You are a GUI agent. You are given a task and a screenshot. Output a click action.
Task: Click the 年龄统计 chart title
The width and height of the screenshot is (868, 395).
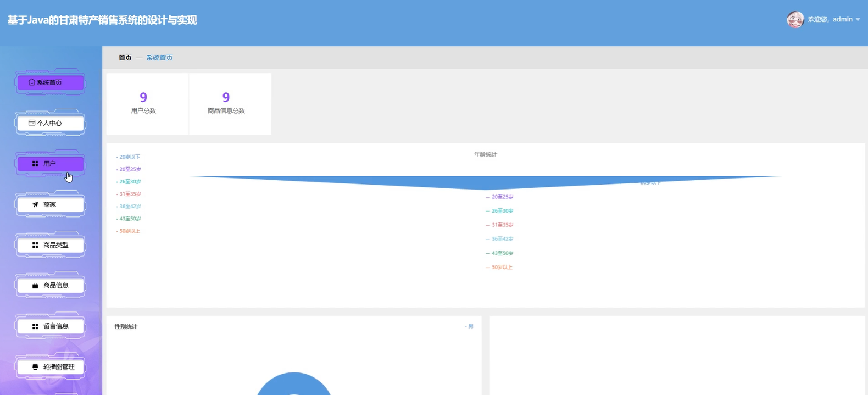point(486,154)
